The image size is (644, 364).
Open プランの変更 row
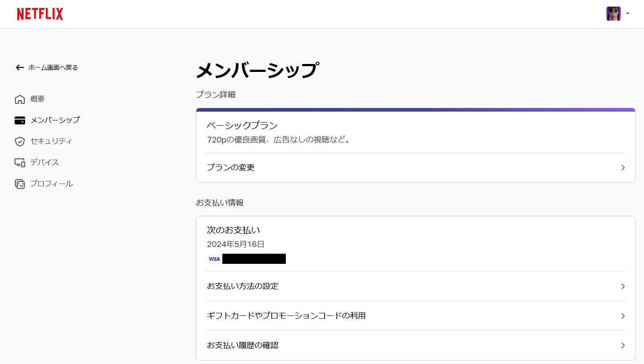click(416, 168)
